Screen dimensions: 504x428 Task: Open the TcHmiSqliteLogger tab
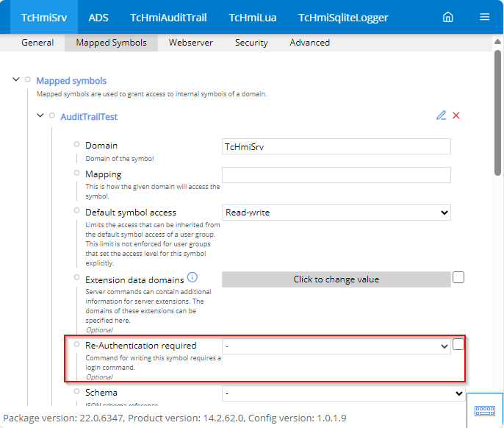point(343,17)
